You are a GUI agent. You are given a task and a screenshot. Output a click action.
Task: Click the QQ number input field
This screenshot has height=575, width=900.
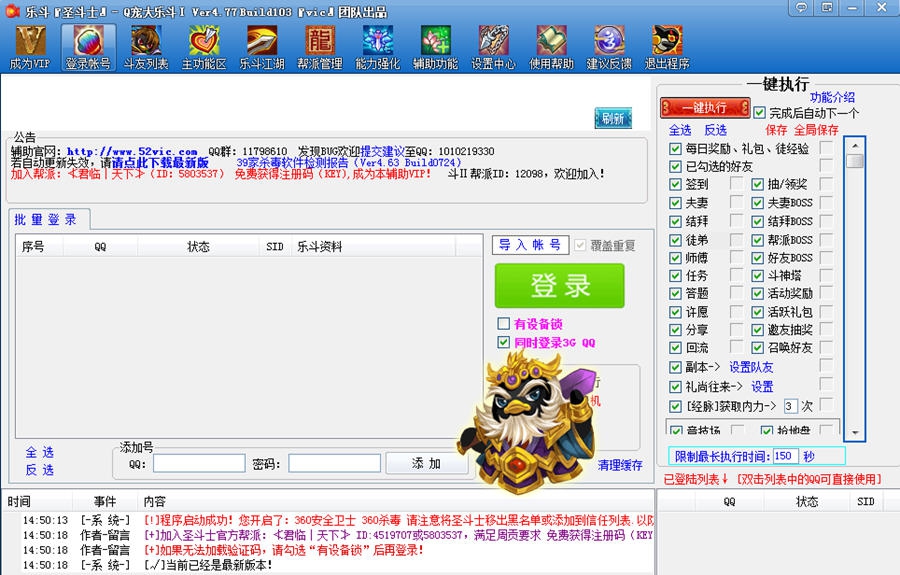point(199,463)
